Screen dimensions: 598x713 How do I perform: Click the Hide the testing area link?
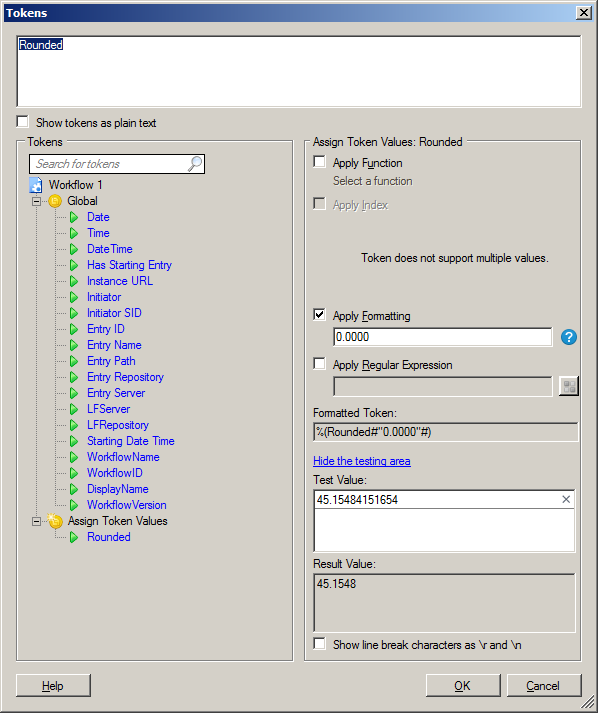[362, 461]
